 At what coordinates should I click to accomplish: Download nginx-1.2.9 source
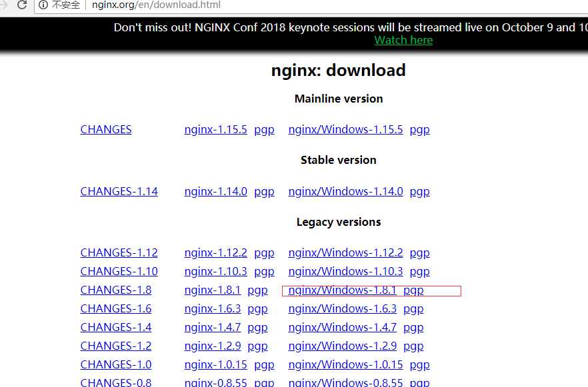(x=213, y=346)
